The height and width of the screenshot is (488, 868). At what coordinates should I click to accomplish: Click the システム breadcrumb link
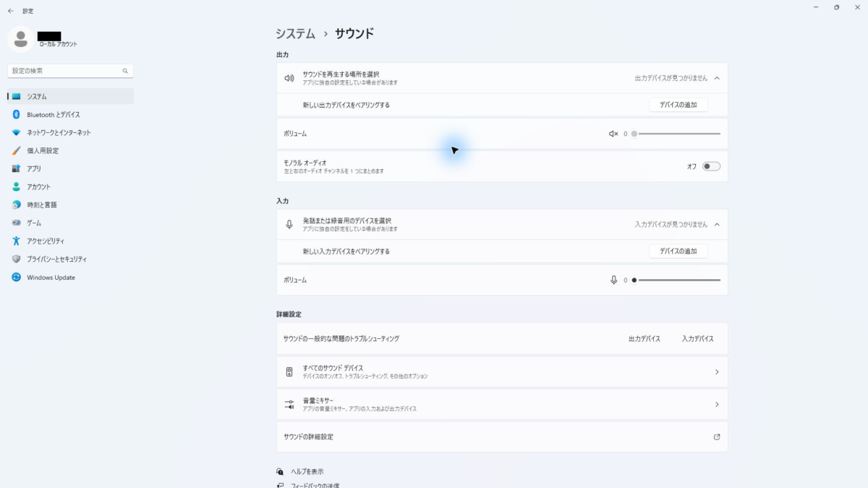coord(295,33)
